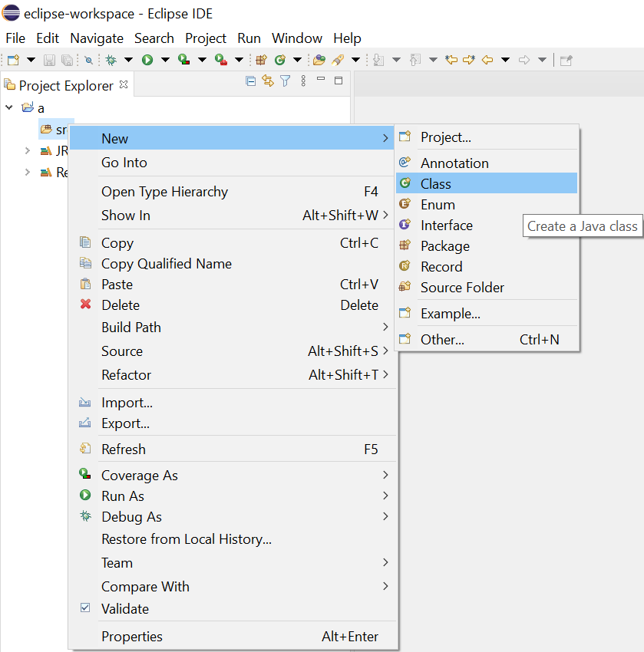Image resolution: width=644 pixels, height=652 pixels.
Task: Open the File menu
Action: coord(15,38)
